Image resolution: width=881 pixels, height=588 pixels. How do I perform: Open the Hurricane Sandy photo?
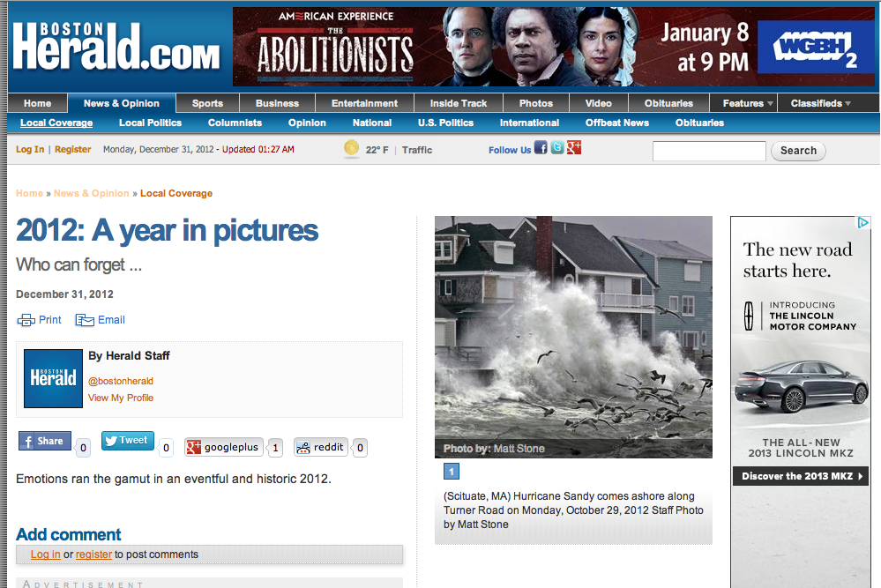click(x=573, y=336)
